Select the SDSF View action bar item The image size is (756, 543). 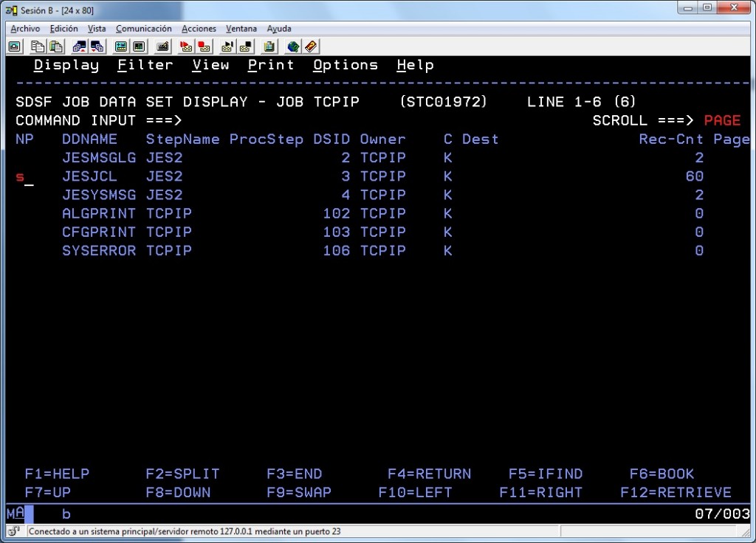tap(210, 65)
